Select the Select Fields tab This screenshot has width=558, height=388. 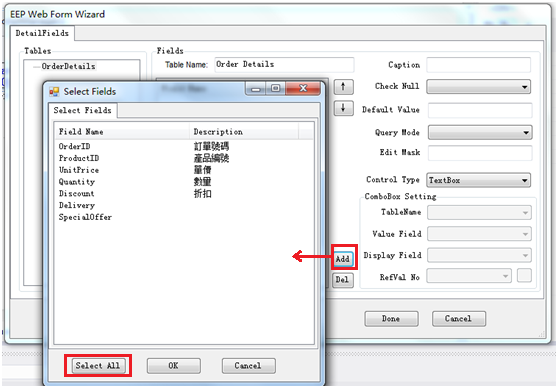point(83,110)
